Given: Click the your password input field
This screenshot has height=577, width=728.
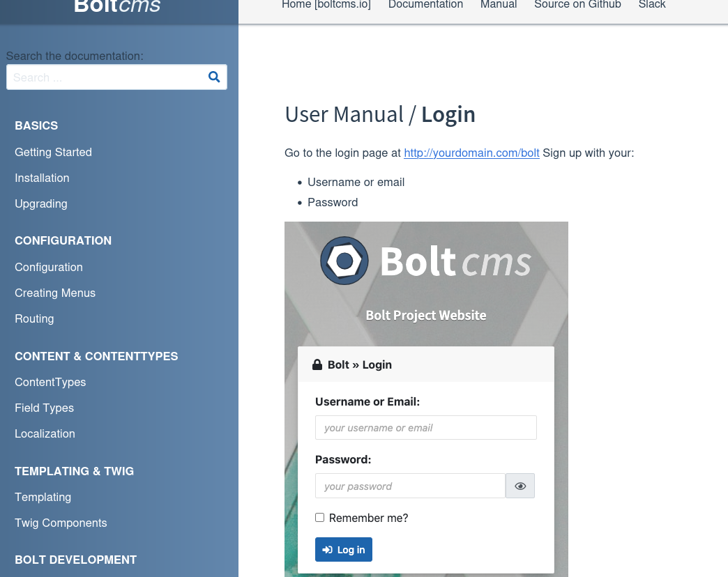Looking at the screenshot, I should (411, 486).
